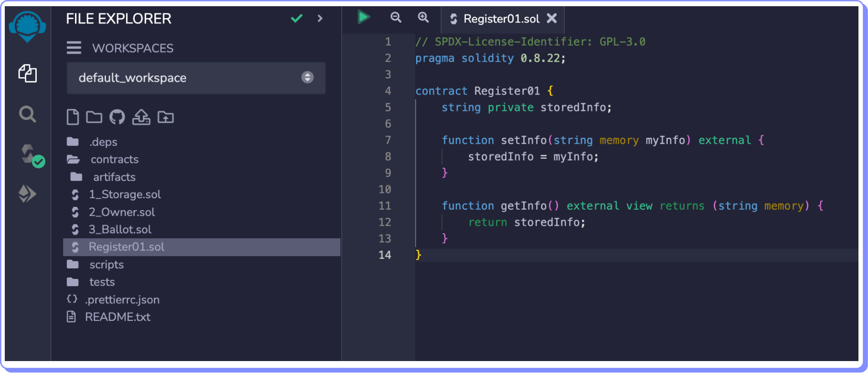Open the Search in files sidebar icon
This screenshot has height=373, width=868.
coord(27,115)
